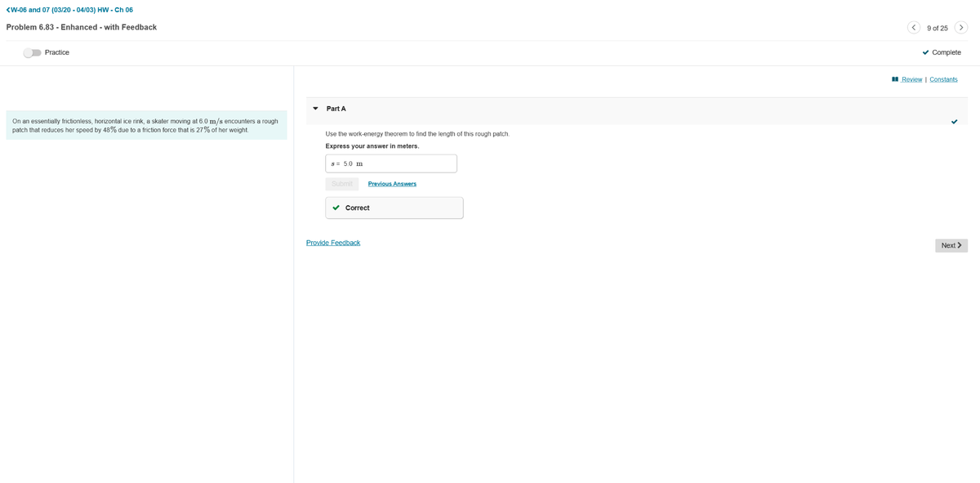Go back to W-06 and 07 HW assignment
980x483 pixels.
pyautogui.click(x=69, y=10)
